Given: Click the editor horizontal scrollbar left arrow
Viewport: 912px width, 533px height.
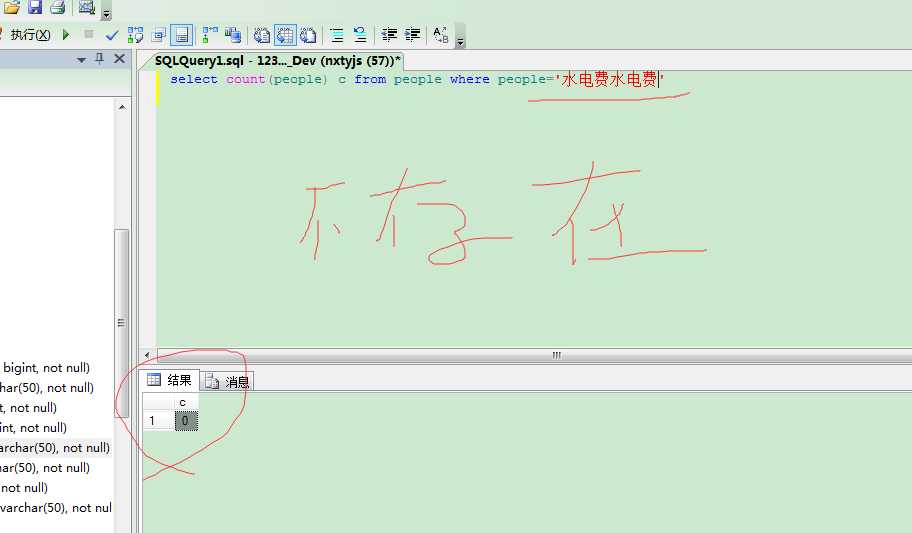Looking at the screenshot, I should coord(147,354).
